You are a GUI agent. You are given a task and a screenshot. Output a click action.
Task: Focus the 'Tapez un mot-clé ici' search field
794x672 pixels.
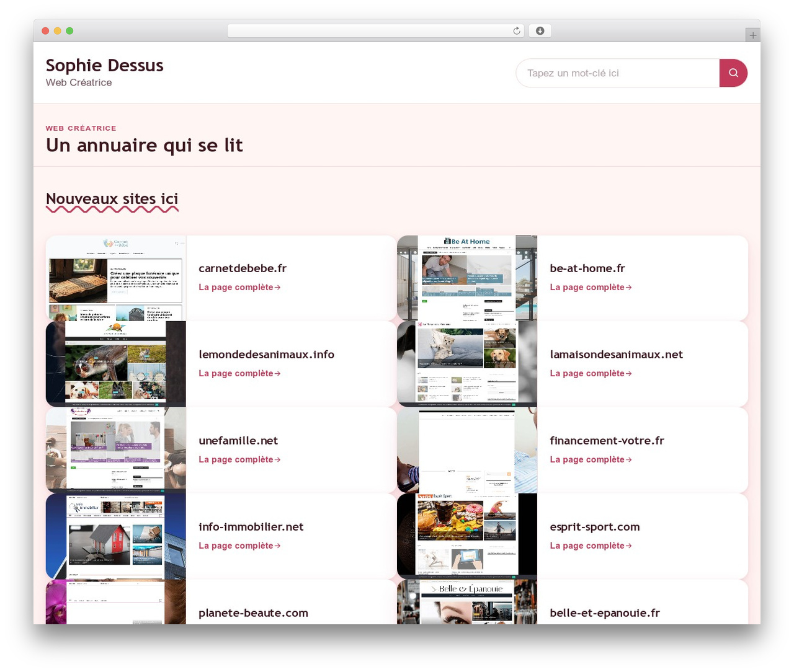(x=618, y=73)
